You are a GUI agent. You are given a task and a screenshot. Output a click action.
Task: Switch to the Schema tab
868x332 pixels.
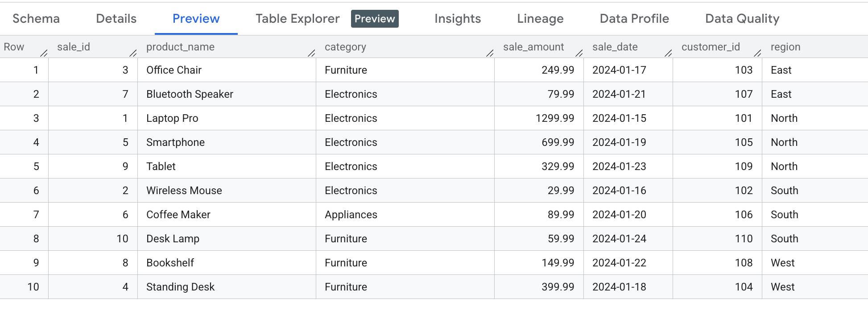(36, 19)
